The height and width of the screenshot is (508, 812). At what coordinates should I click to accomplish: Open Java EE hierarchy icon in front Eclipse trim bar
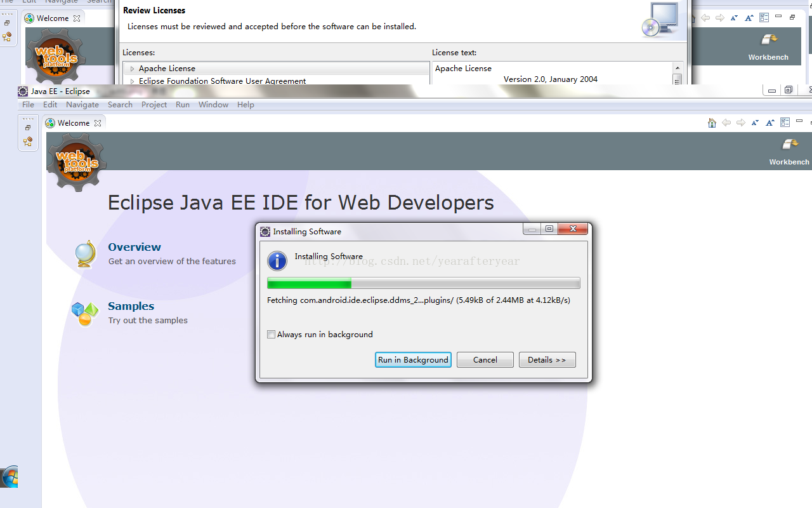[x=28, y=142]
